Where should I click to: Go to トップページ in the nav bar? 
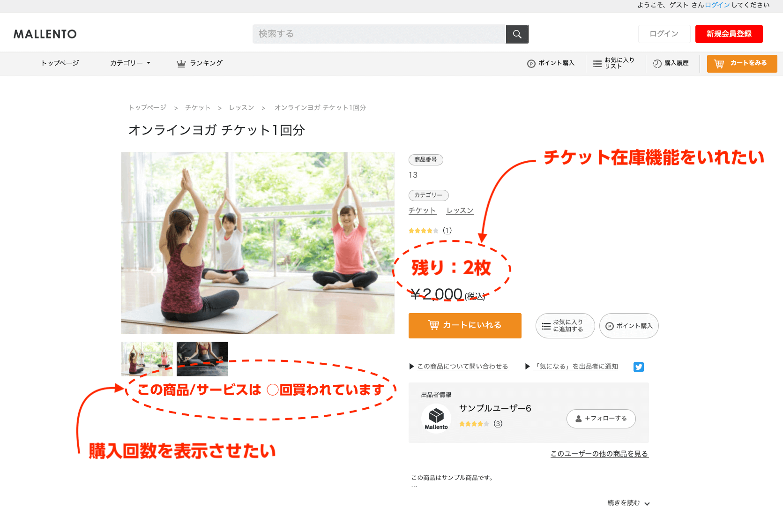click(x=60, y=63)
